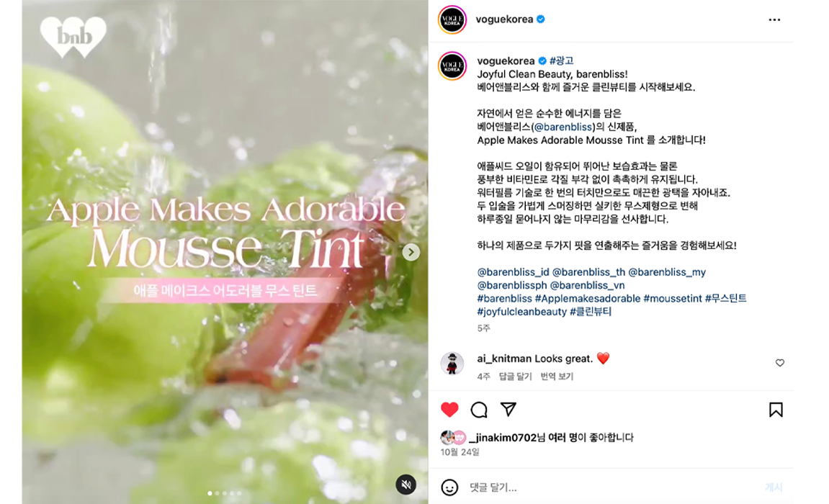Open the #광고 hashtag link
The width and height of the screenshot is (829, 504).
point(562,60)
